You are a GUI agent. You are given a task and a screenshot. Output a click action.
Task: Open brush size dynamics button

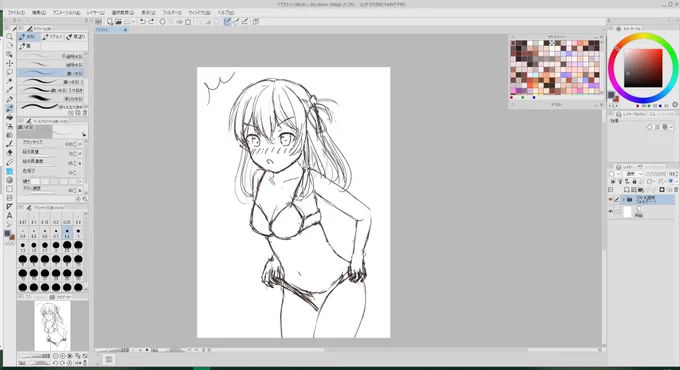tap(80, 144)
